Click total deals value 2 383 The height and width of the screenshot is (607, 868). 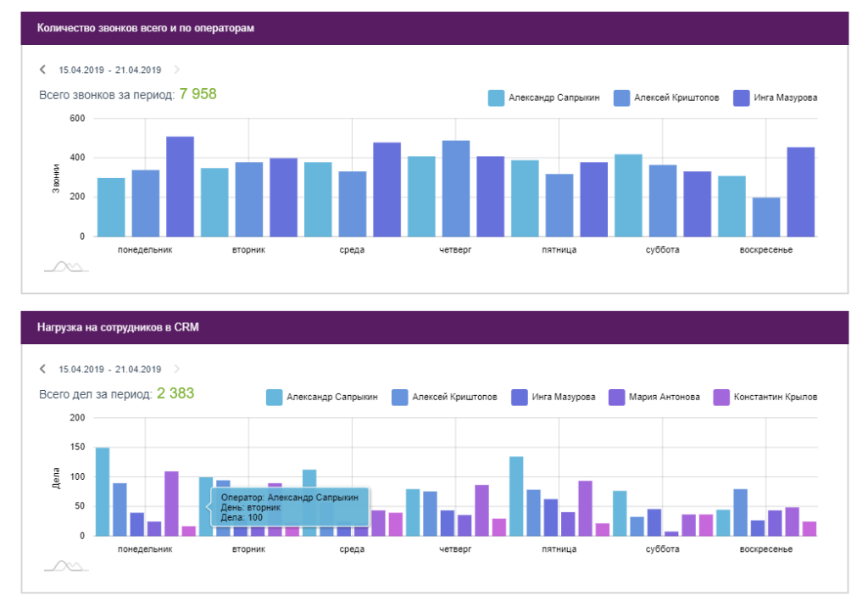click(x=175, y=393)
